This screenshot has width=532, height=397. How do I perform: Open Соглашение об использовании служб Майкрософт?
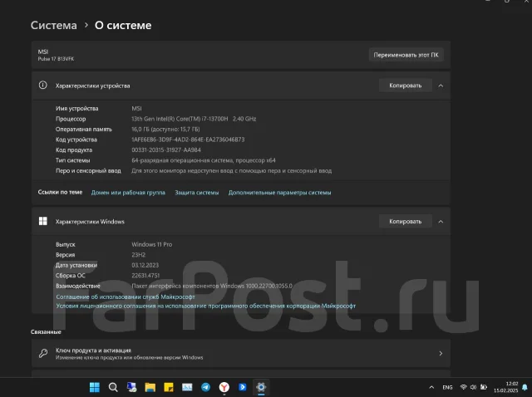[x=126, y=297]
